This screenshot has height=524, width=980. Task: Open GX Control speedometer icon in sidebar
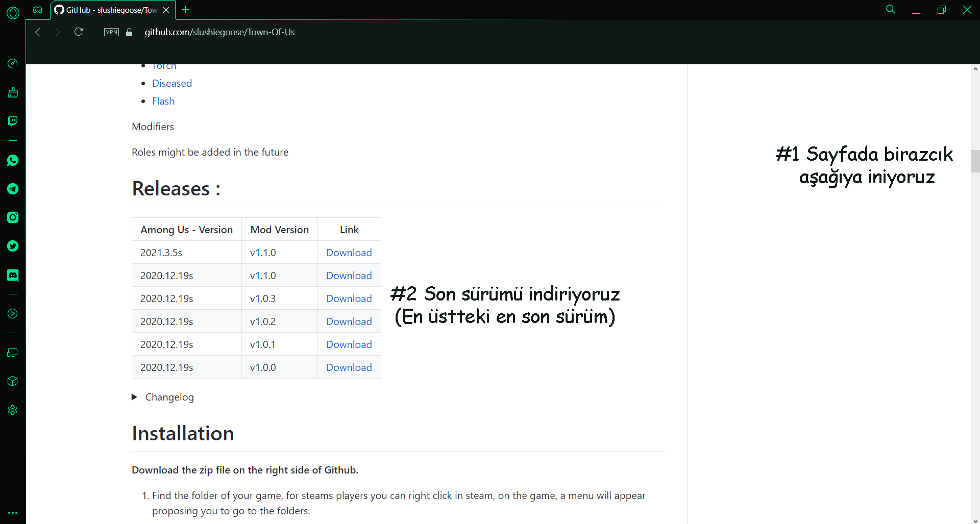[13, 63]
